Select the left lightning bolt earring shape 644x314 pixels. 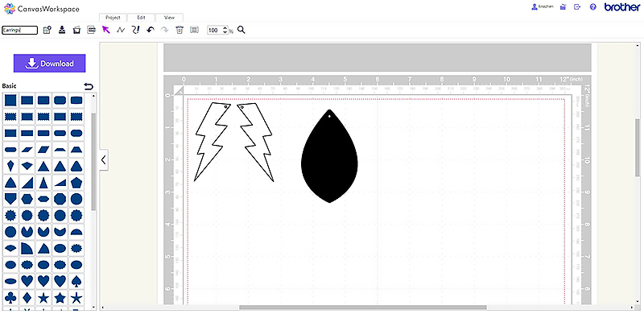(212, 141)
